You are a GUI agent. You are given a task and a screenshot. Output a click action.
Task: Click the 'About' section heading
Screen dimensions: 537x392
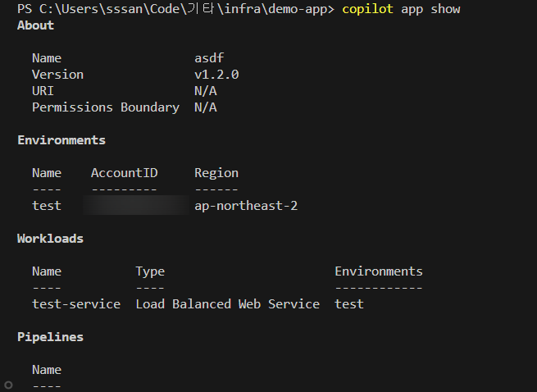[x=35, y=25]
